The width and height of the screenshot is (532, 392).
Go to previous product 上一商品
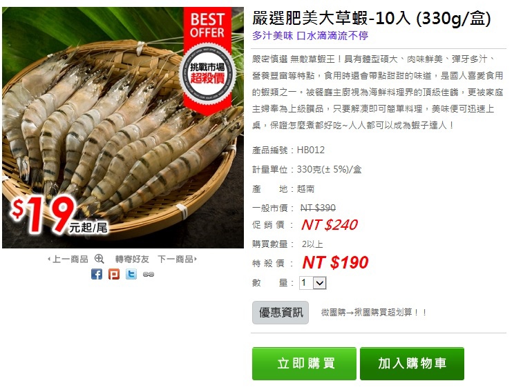pos(68,259)
